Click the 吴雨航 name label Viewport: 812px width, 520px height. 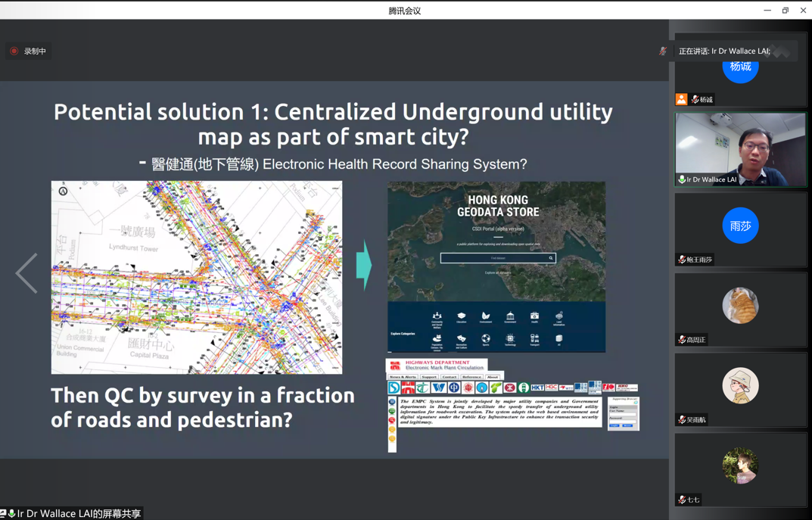[x=696, y=419]
